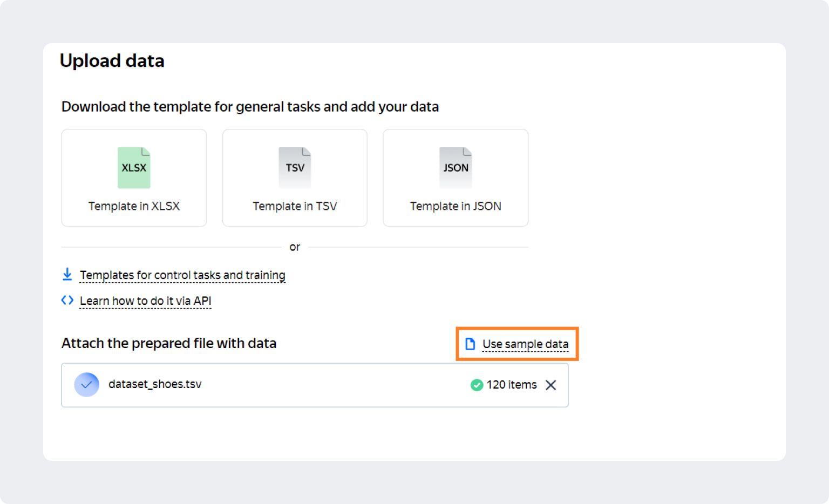This screenshot has width=829, height=504.
Task: Click the document icon beside Use sample data
Action: coord(470,344)
